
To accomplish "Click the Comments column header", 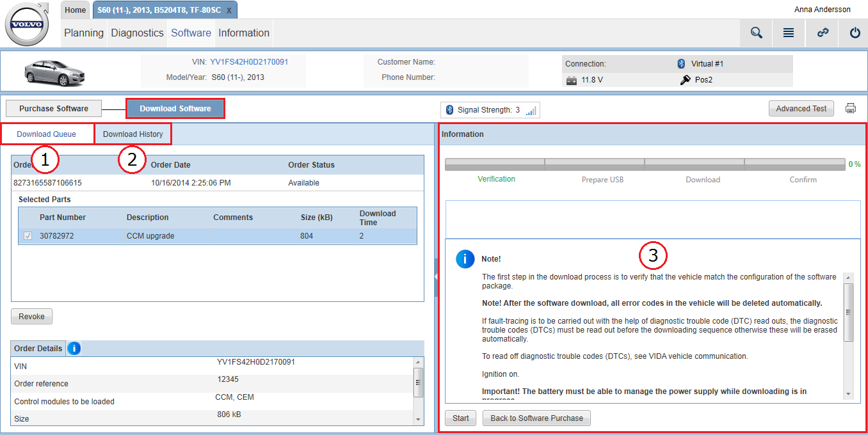I will (x=233, y=217).
